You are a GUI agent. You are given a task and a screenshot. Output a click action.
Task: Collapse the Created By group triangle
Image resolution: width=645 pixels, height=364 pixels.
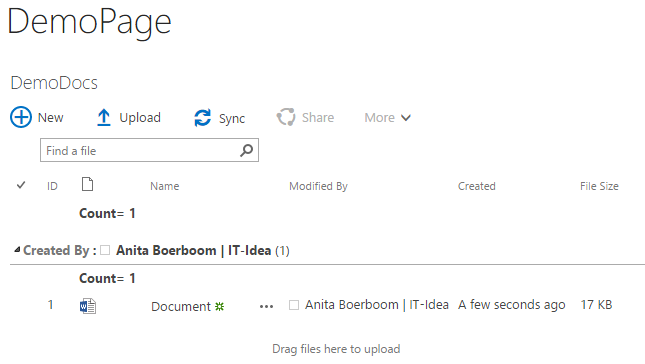(x=17, y=249)
